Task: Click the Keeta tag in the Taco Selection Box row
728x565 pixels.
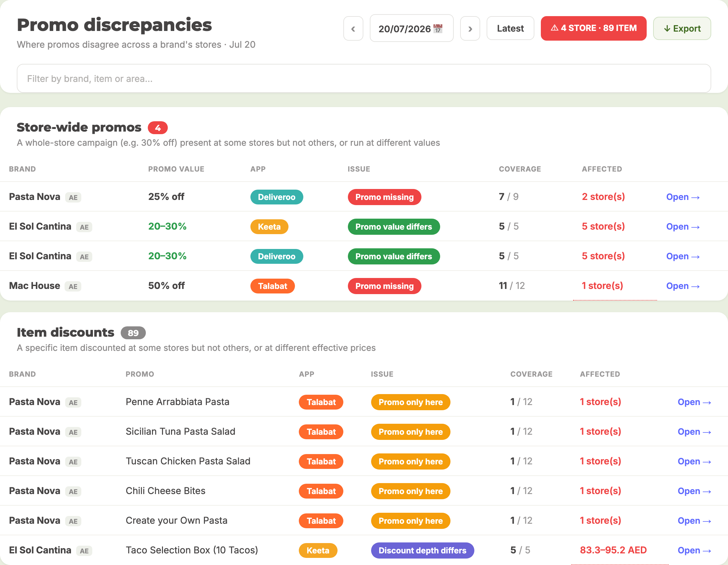Action: [x=318, y=550]
